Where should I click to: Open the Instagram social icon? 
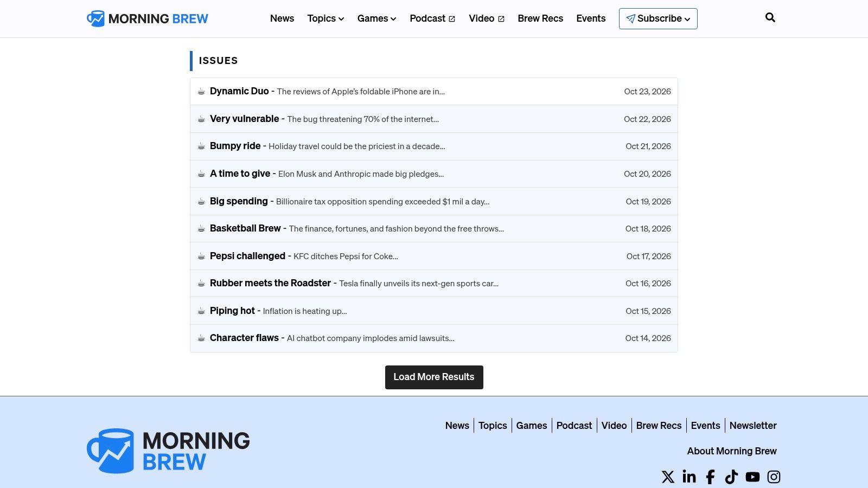tap(774, 477)
